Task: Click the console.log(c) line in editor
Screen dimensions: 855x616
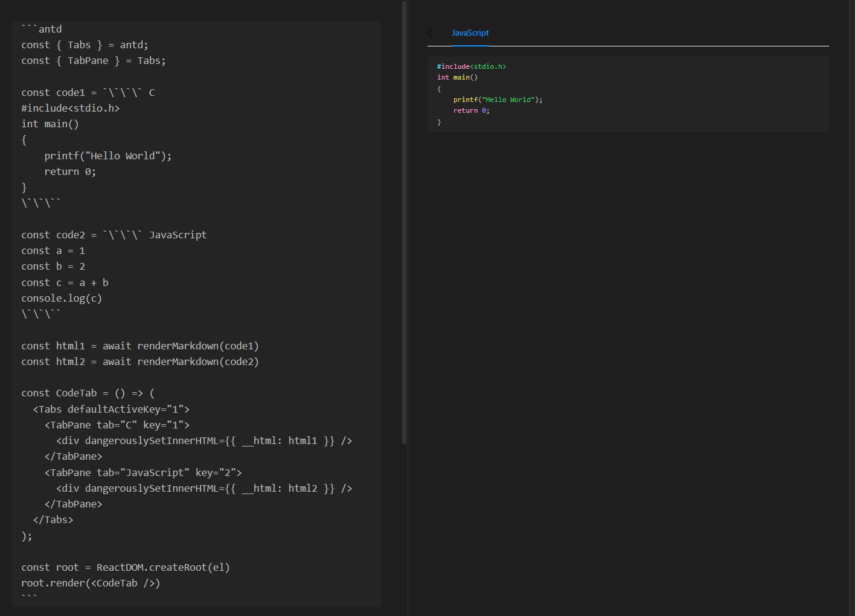Action: 62,297
